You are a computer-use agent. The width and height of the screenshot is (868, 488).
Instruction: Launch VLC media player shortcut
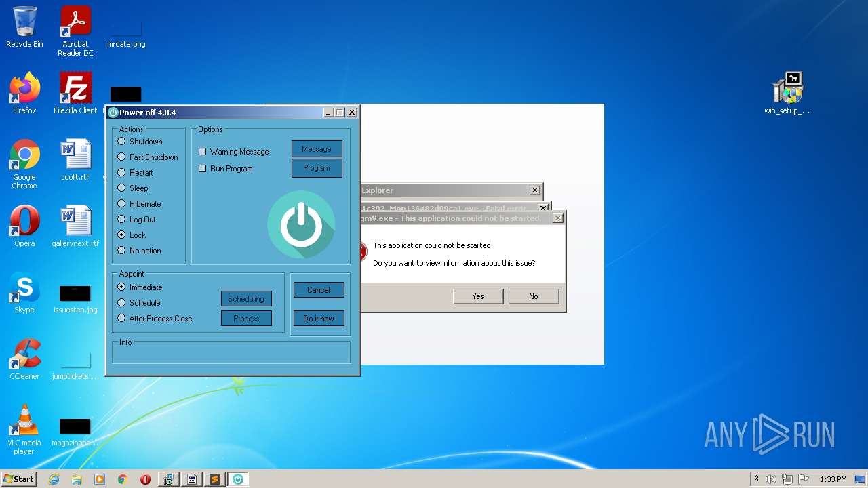[24, 430]
